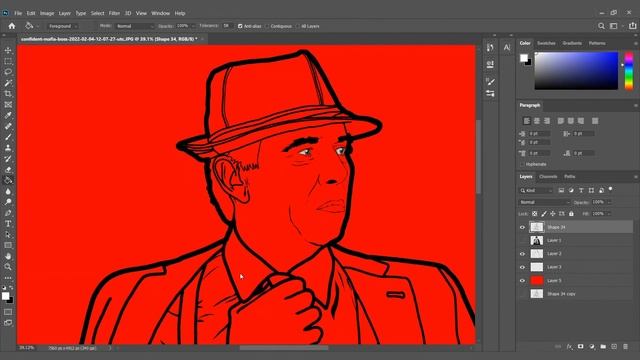Click the center align text button
640x360 pixels.
[x=537, y=121]
